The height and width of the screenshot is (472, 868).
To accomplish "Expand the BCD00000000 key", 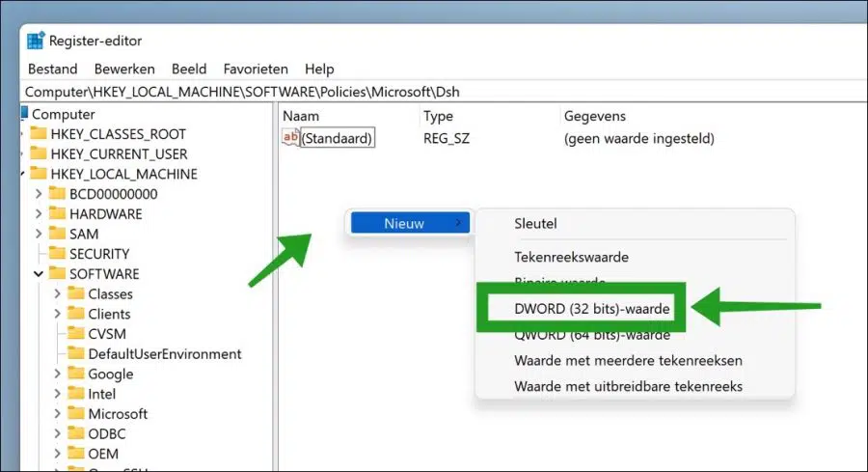I will [x=39, y=194].
